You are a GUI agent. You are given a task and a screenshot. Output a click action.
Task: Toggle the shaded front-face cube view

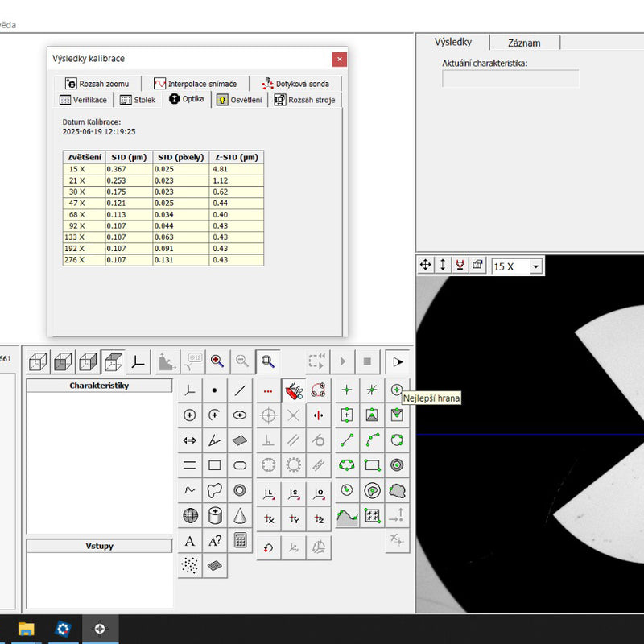[x=63, y=361]
